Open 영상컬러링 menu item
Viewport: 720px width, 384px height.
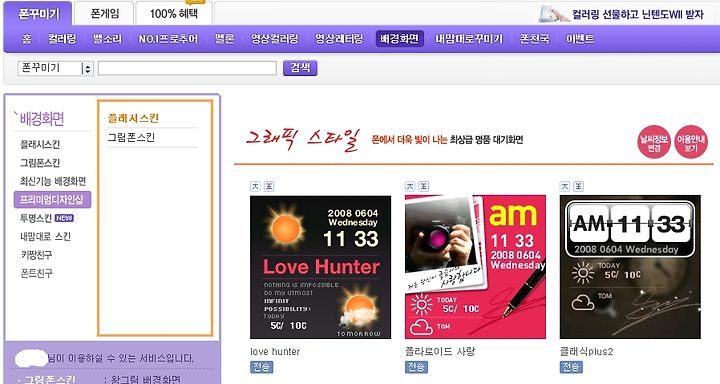(x=274, y=39)
